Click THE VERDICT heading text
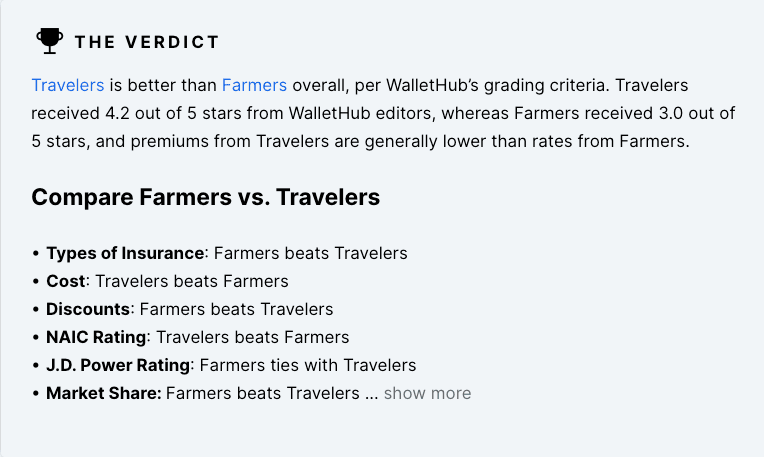The image size is (764, 457). (x=146, y=42)
